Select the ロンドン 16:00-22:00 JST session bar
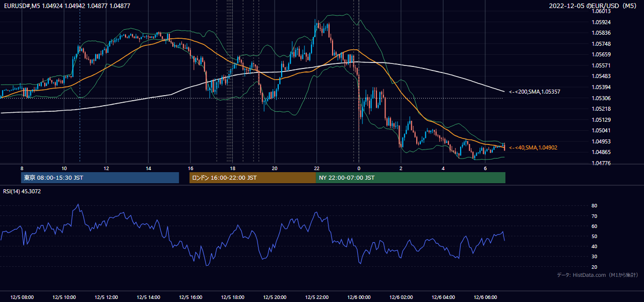This screenshot has height=302, width=644. point(252,178)
